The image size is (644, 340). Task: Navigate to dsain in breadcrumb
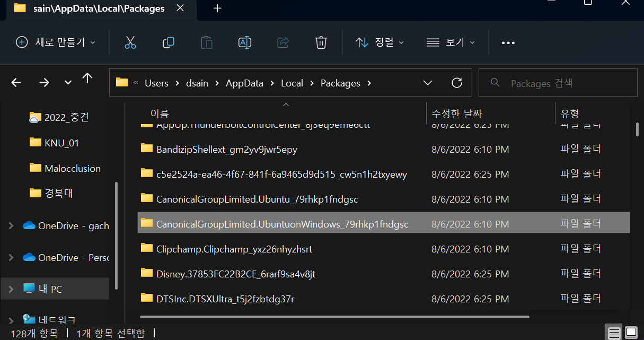198,83
